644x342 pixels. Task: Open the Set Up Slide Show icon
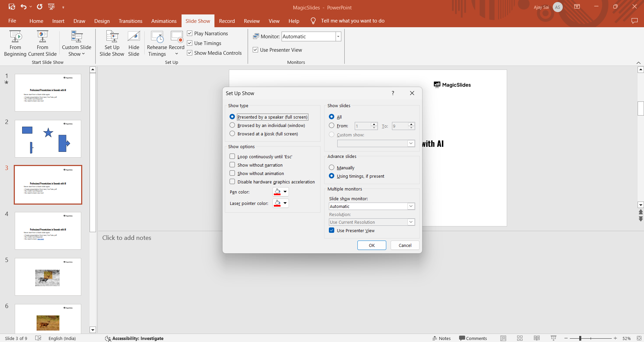click(112, 37)
